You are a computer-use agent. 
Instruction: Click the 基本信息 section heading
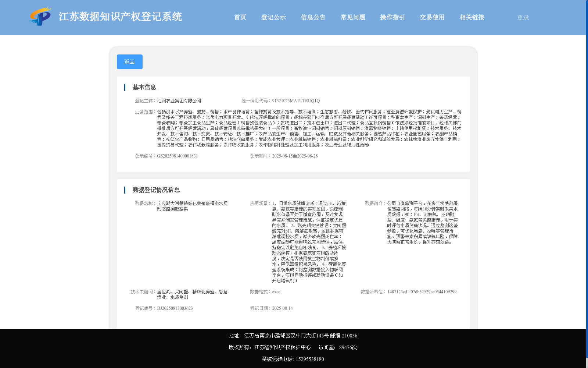(x=144, y=87)
